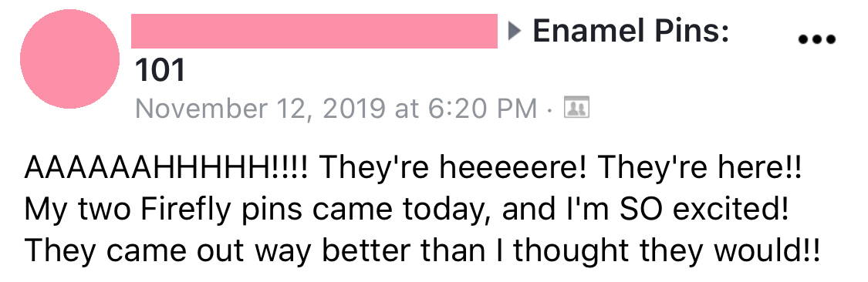868x282 pixels.
Task: Open the three-dot post options menu
Action: [x=816, y=39]
